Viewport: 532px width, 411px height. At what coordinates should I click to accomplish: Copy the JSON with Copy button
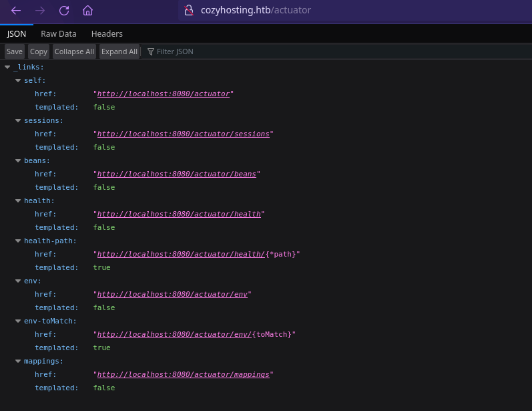[39, 51]
